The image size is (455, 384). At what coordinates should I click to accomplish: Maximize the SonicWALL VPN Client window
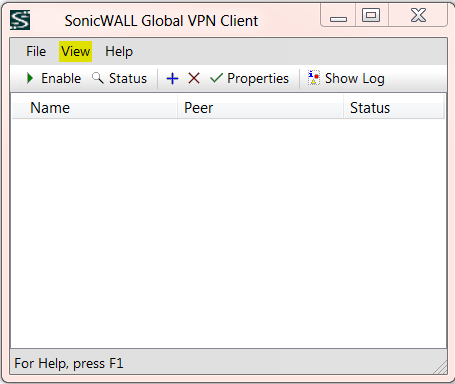pos(371,15)
